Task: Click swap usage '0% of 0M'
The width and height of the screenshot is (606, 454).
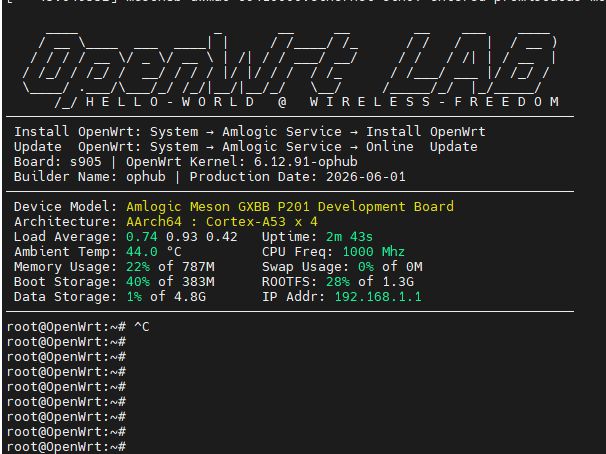Action: coord(390,267)
